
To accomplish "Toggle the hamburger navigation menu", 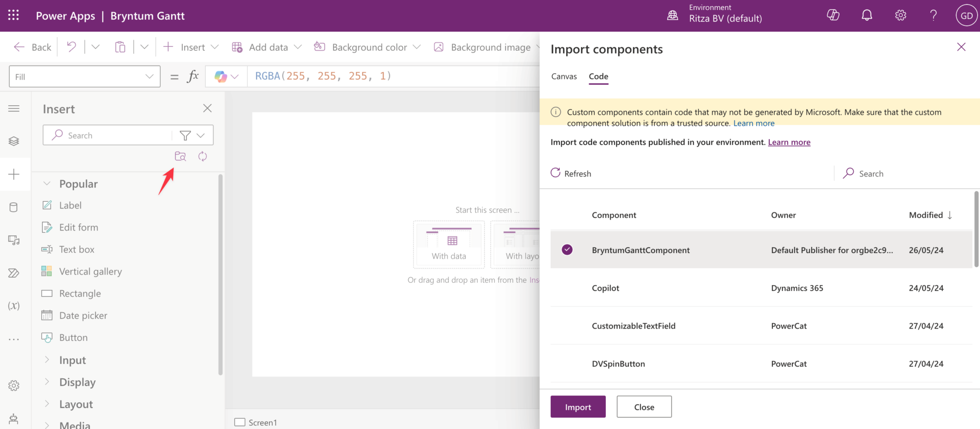I will tap(14, 109).
